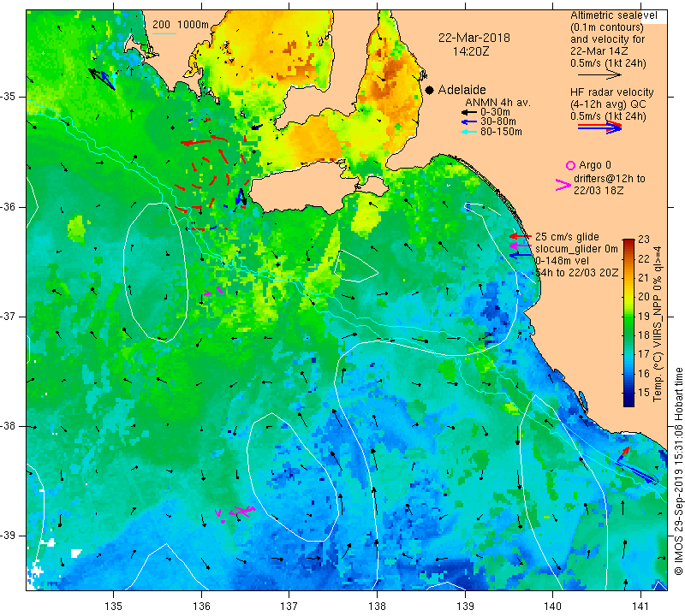The height and width of the screenshot is (616, 685).
Task: Click the '22-Mar-2018' date label
Action: click(x=474, y=38)
